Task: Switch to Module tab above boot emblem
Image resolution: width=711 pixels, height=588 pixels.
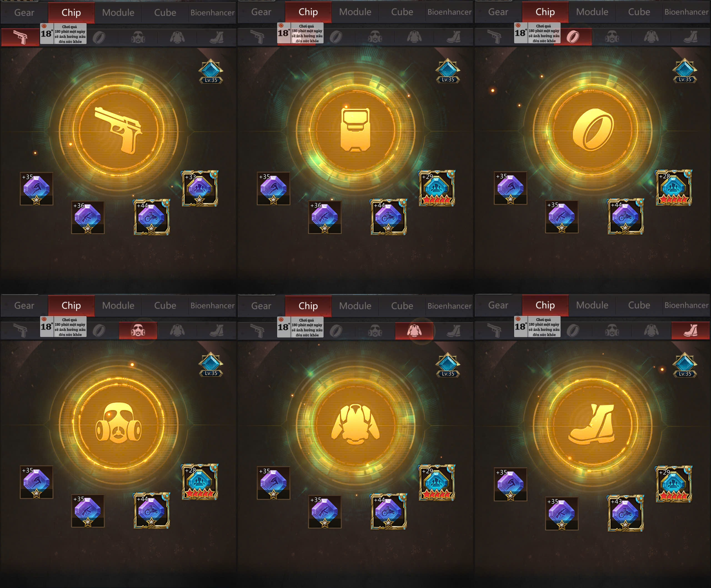Action: tap(592, 305)
